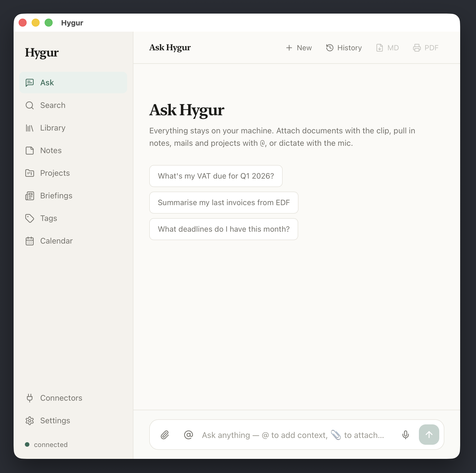Click the "connected" status text
Image resolution: width=476 pixels, height=473 pixels.
pos(51,444)
